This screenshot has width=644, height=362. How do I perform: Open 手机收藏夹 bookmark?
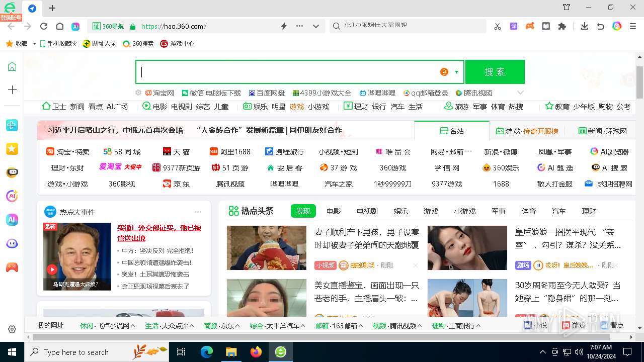[58, 44]
